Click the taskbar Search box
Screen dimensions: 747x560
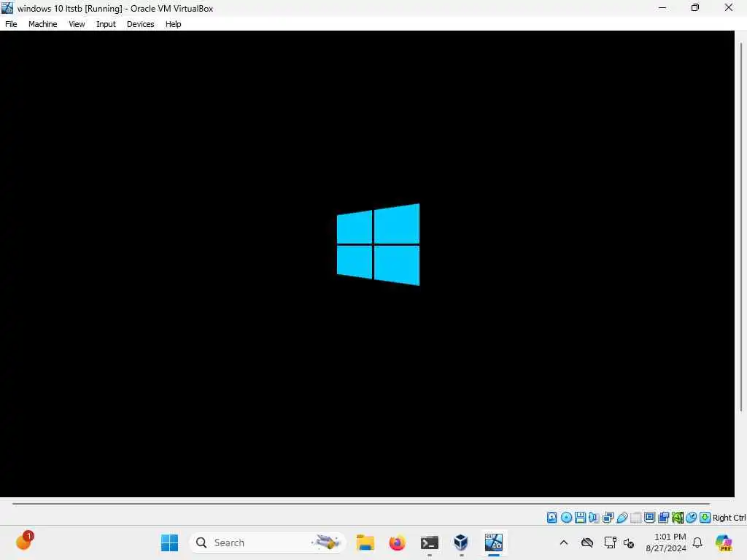(267, 542)
